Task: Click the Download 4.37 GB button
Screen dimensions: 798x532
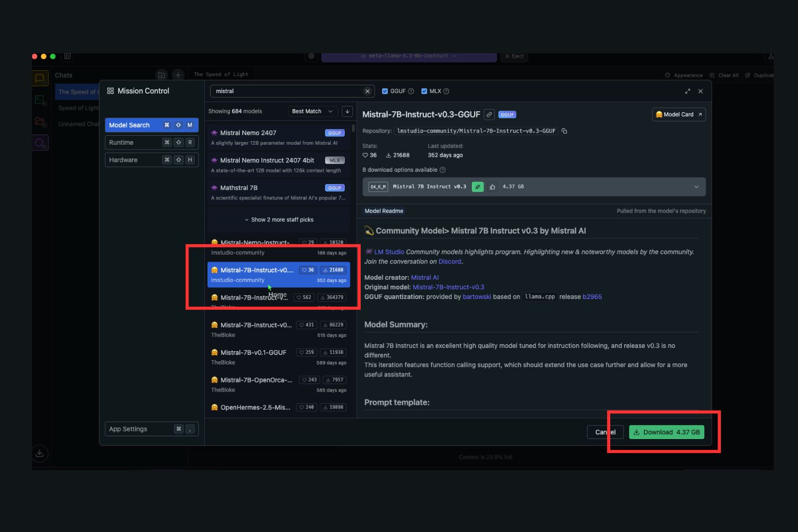Action: click(x=667, y=432)
